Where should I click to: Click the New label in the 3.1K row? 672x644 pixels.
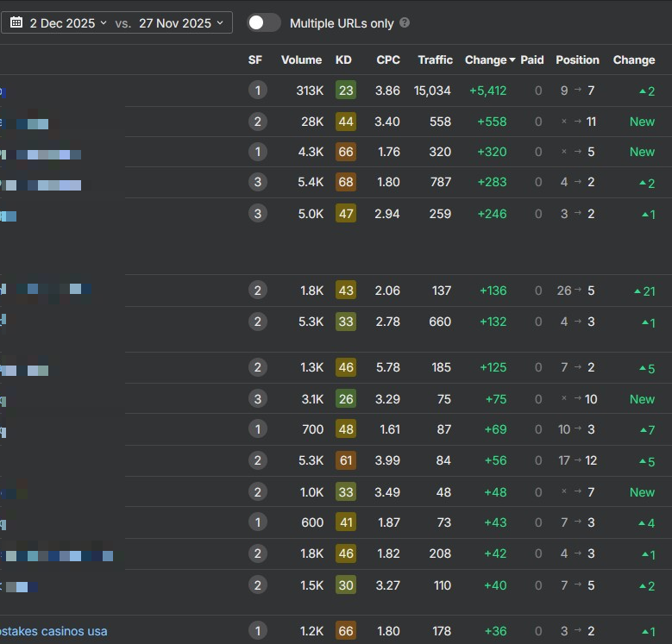(642, 399)
